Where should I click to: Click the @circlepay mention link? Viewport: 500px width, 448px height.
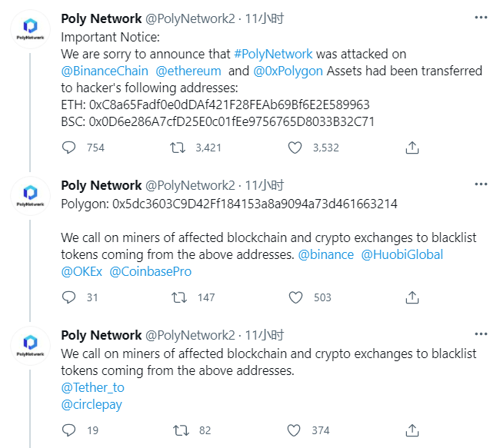(x=92, y=404)
